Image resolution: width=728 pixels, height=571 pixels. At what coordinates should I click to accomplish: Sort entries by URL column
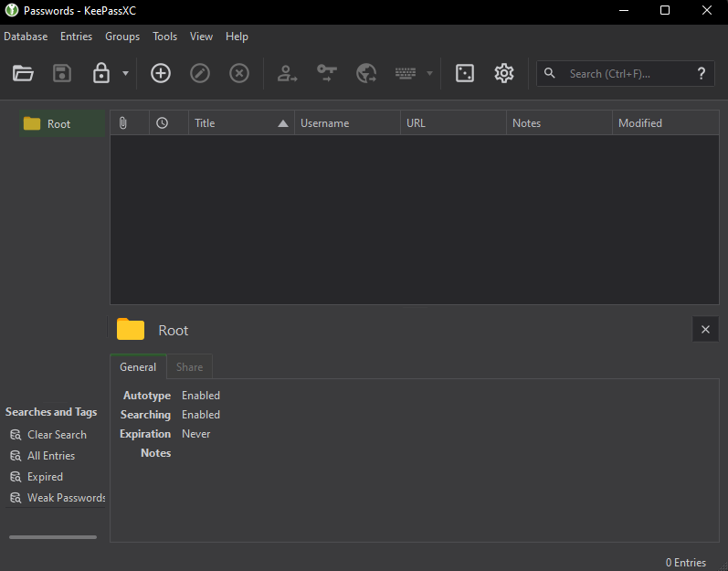453,123
